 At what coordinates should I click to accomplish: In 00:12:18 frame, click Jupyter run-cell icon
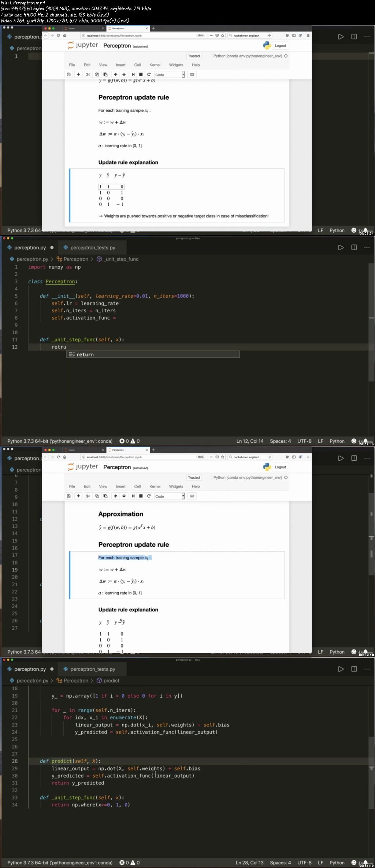133,496
